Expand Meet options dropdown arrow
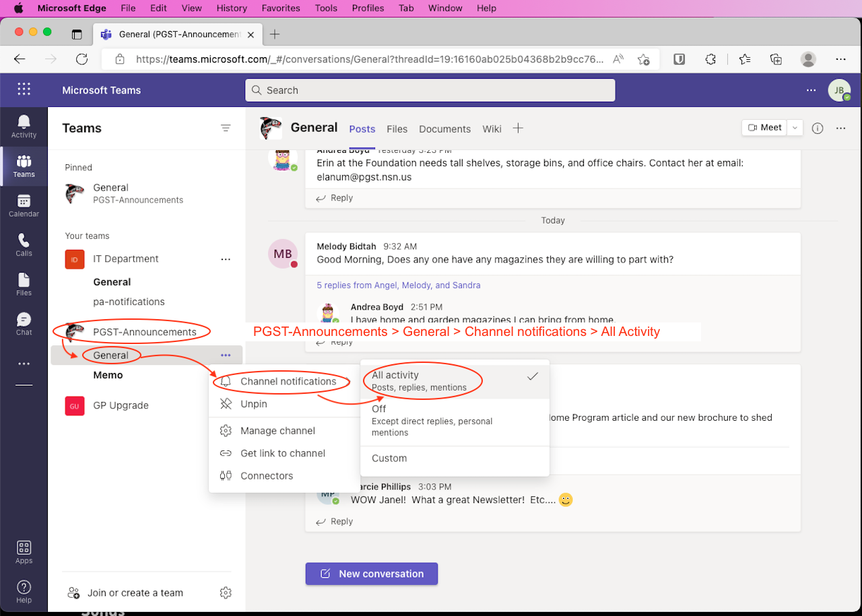Viewport: 862px width, 616px height. pos(795,127)
